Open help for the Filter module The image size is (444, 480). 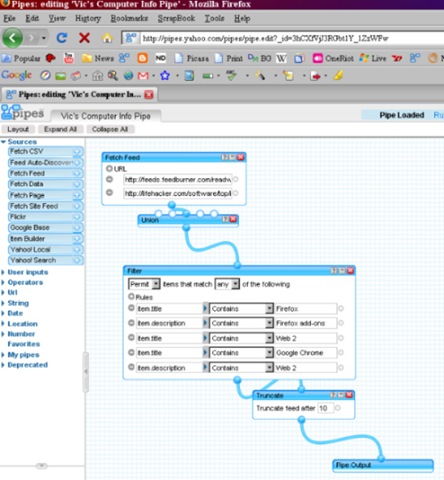pos(334,271)
